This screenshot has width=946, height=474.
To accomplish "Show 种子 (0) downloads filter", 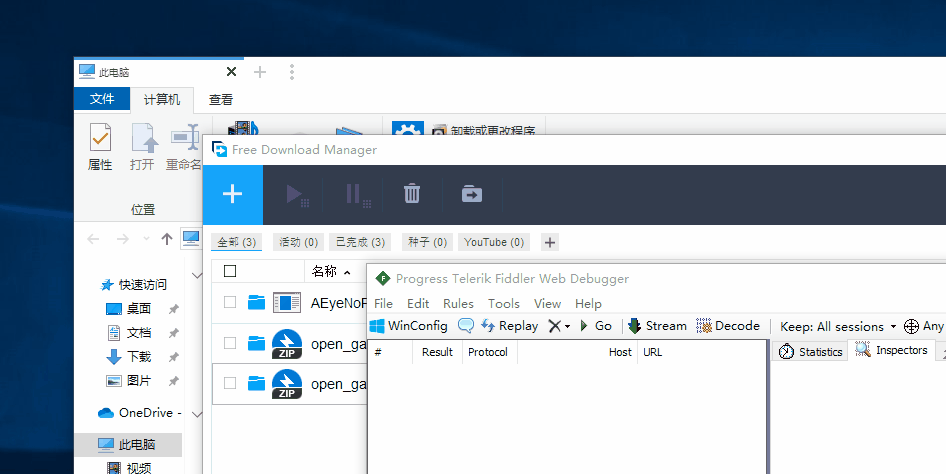I will point(427,242).
